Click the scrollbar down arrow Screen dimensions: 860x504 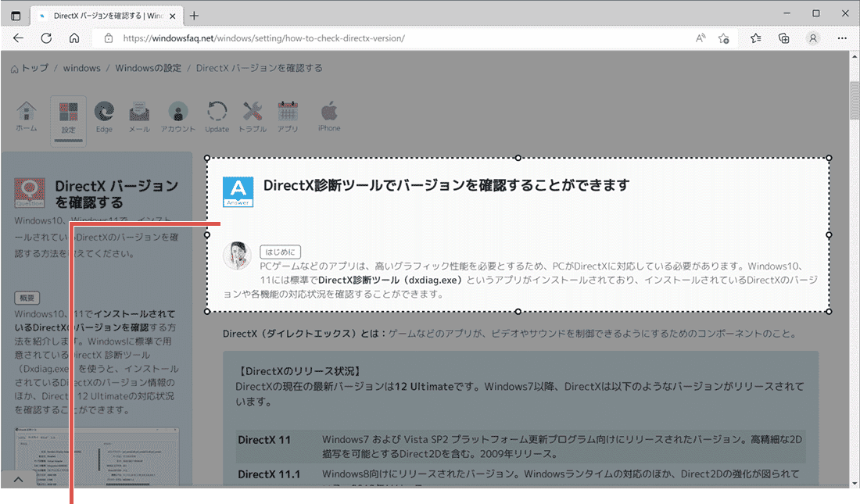[855, 484]
